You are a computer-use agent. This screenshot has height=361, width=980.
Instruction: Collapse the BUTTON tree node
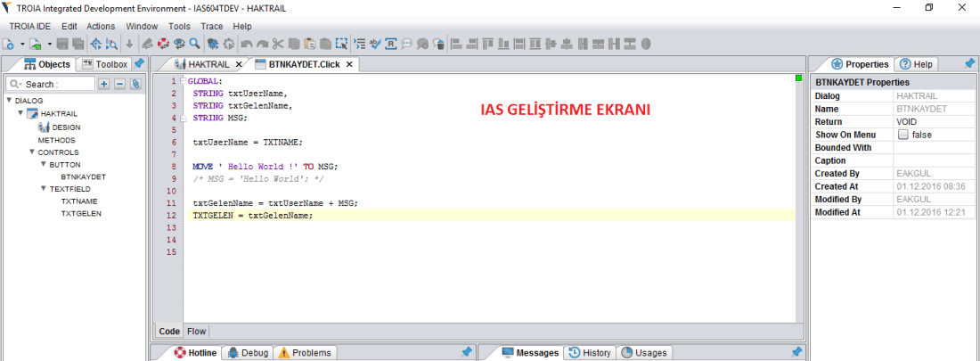tap(43, 165)
